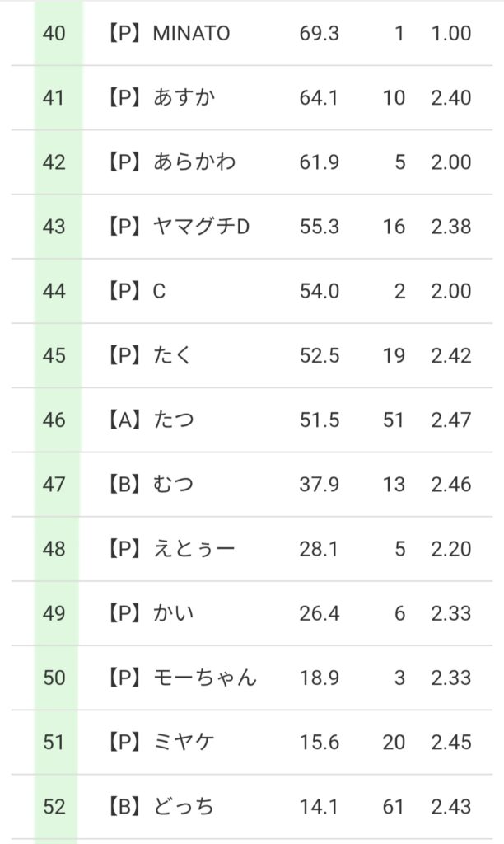
Task: Click player name あすか
Action: click(184, 98)
